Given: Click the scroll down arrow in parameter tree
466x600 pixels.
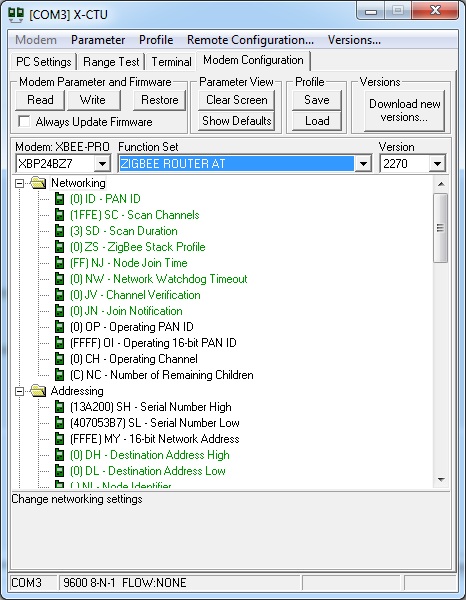Looking at the screenshot, I should [x=441, y=479].
